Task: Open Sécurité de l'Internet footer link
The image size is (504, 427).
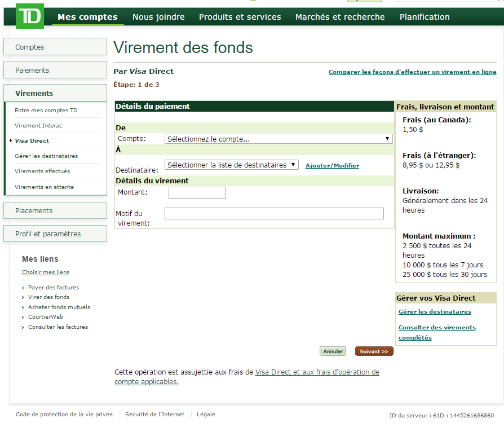Action: click(155, 415)
